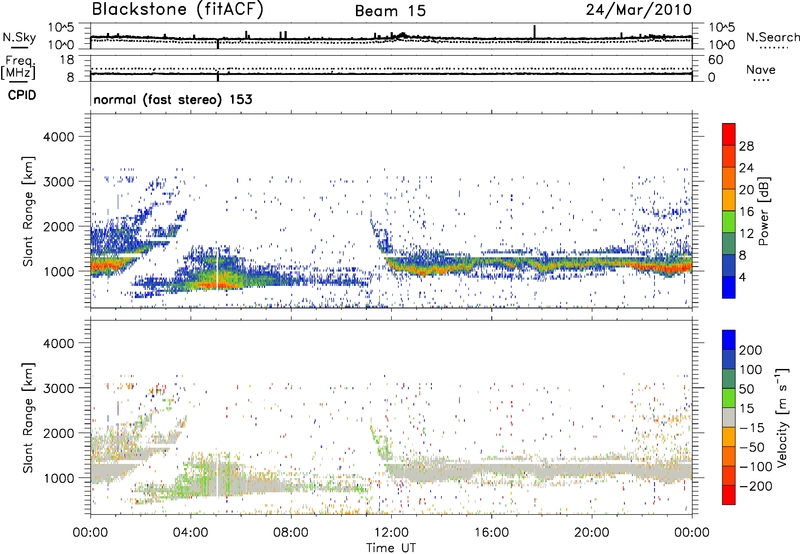Select the "16:00" time axis label

pos(491,533)
